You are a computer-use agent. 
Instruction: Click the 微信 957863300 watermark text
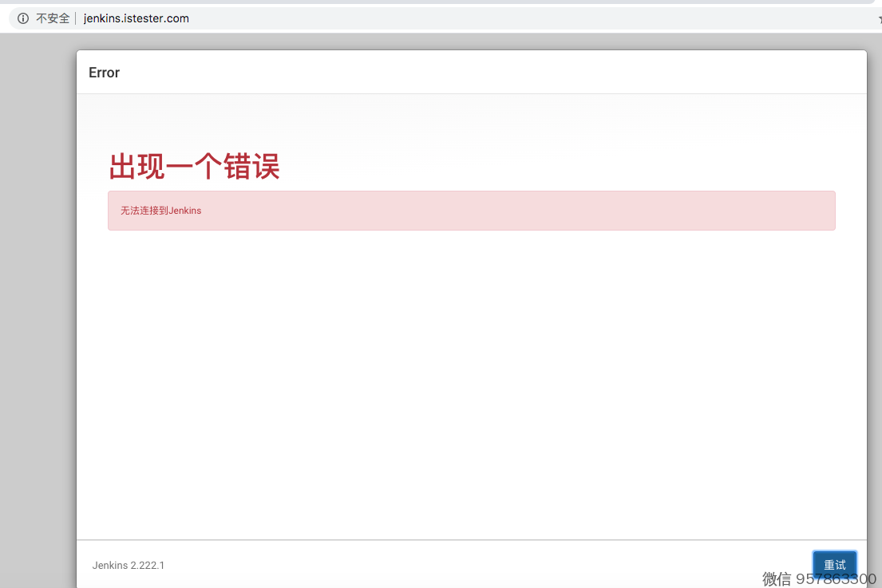pos(819,579)
